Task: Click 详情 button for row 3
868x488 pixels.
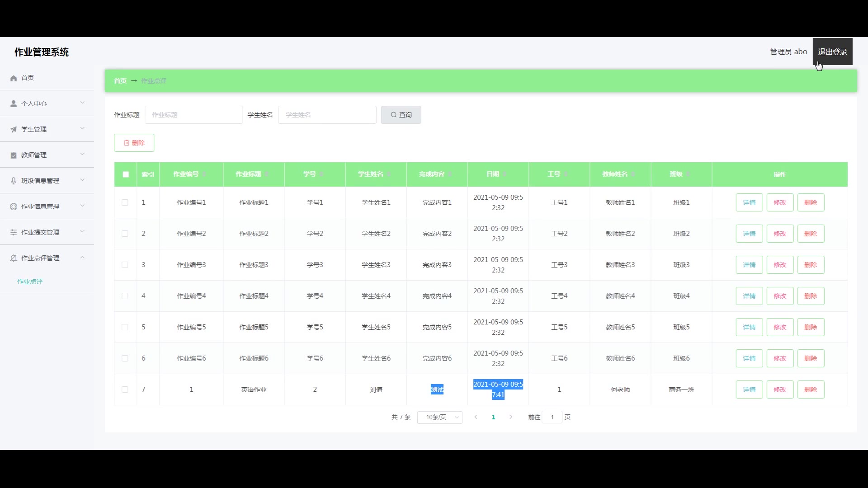Action: point(749,265)
